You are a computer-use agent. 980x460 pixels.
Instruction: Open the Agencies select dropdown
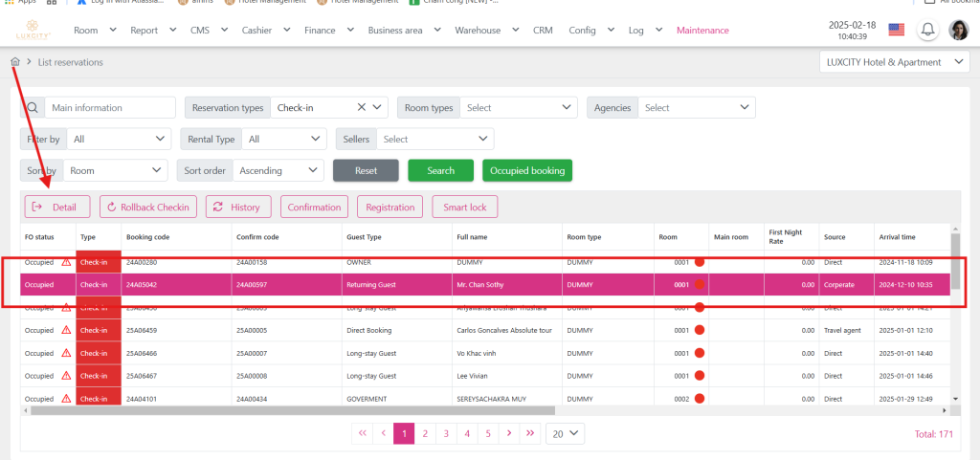click(x=696, y=108)
